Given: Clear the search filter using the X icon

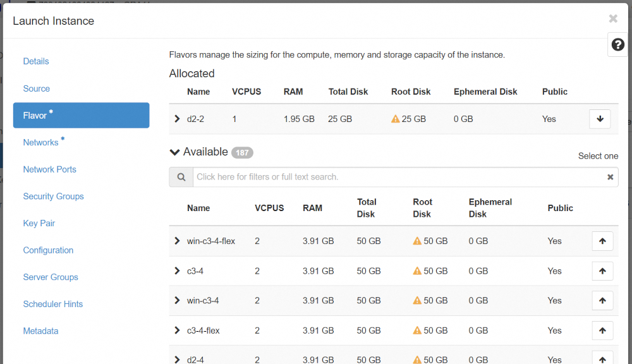Looking at the screenshot, I should pos(610,176).
